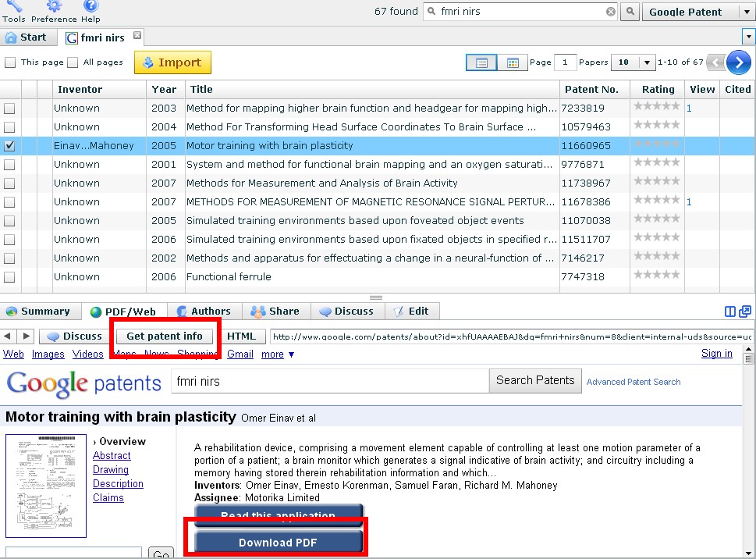Clear the top search field text
The width and height of the screenshot is (756, 559).
[610, 12]
